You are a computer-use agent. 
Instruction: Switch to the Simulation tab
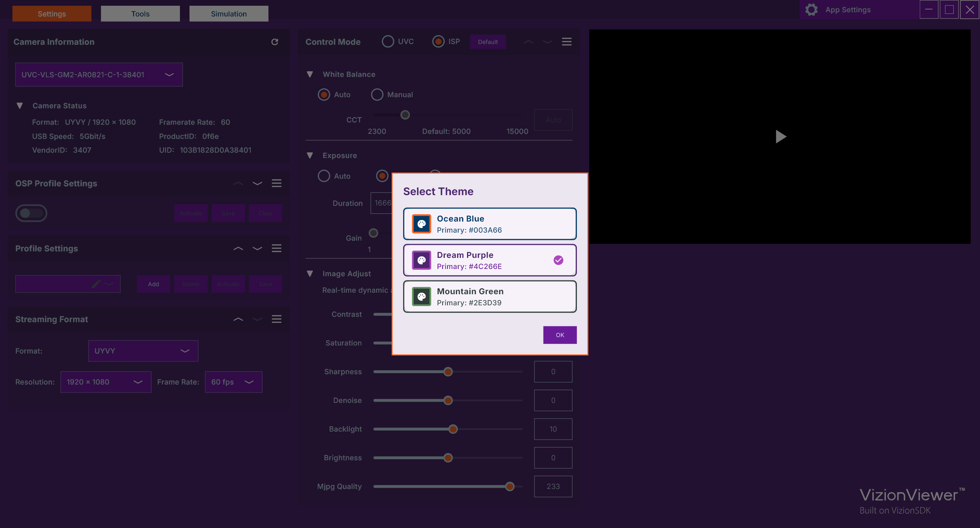pyautogui.click(x=229, y=13)
